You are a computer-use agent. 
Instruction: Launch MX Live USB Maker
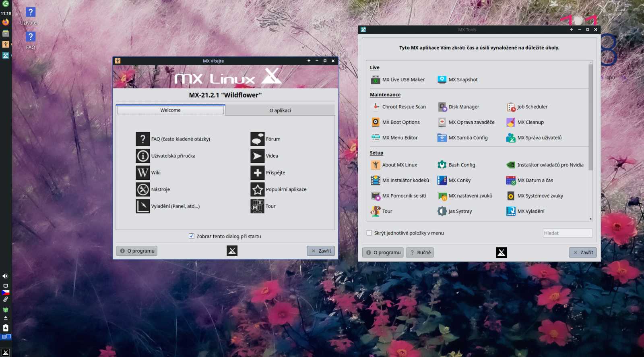pyautogui.click(x=398, y=80)
